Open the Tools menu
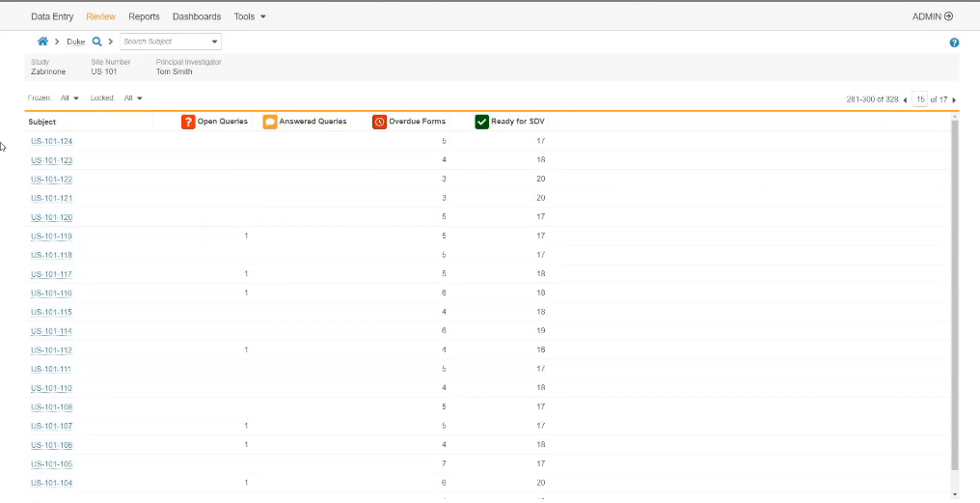 pos(250,16)
